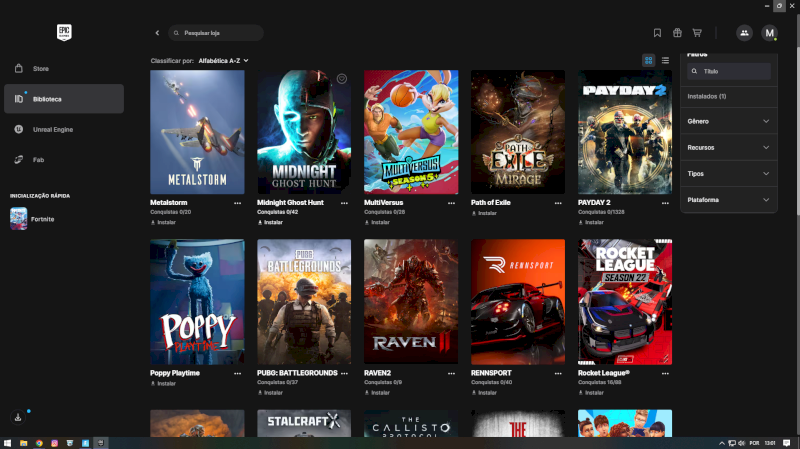Open the M profile avatar
Screen dimensions: 800x449
pos(769,33)
